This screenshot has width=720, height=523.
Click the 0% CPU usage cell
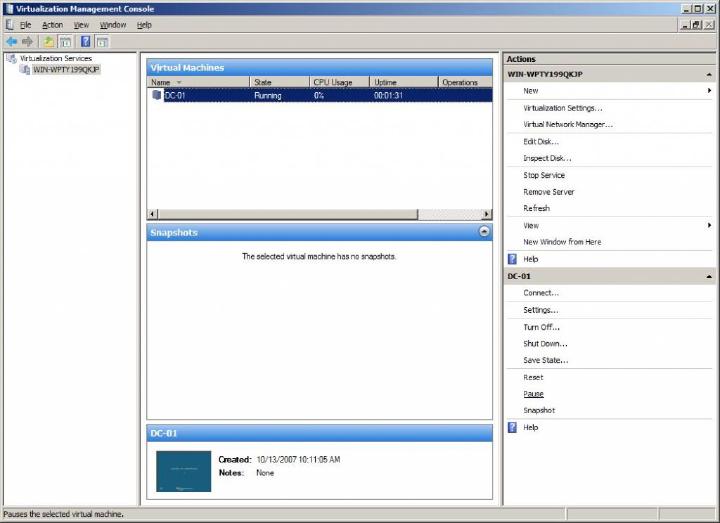click(319, 96)
